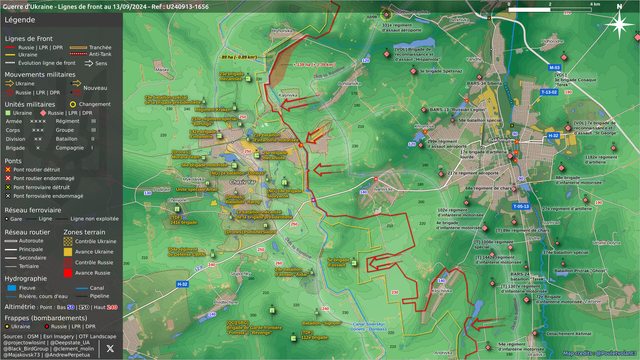Image resolution: width=640 pixels, height=360 pixels.
Task: Click the blue 'Fleuve' legend swatch
Action: (x=12, y=288)
